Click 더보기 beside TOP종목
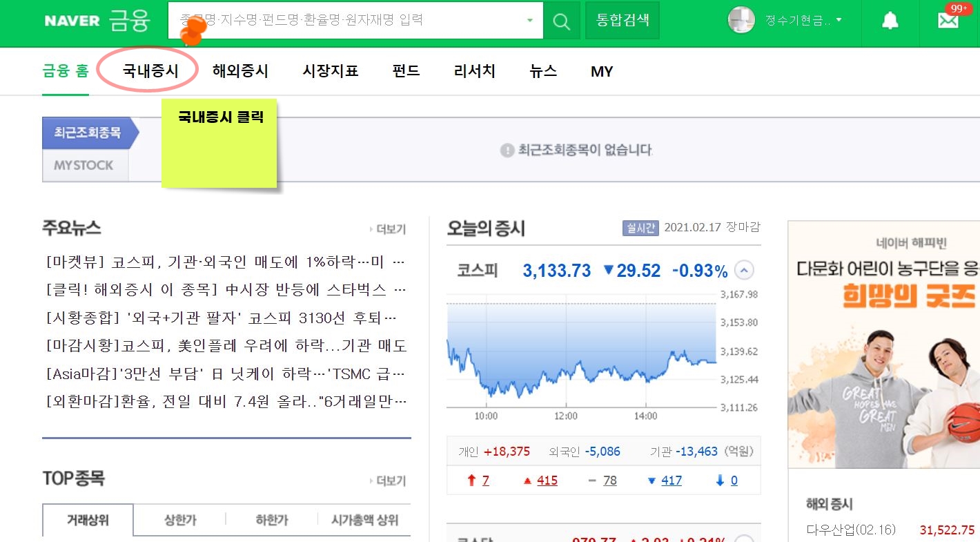This screenshot has width=980, height=542. (388, 481)
